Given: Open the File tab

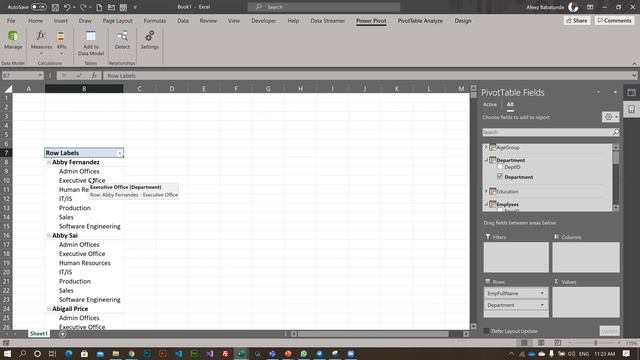Looking at the screenshot, I should (x=11, y=20).
